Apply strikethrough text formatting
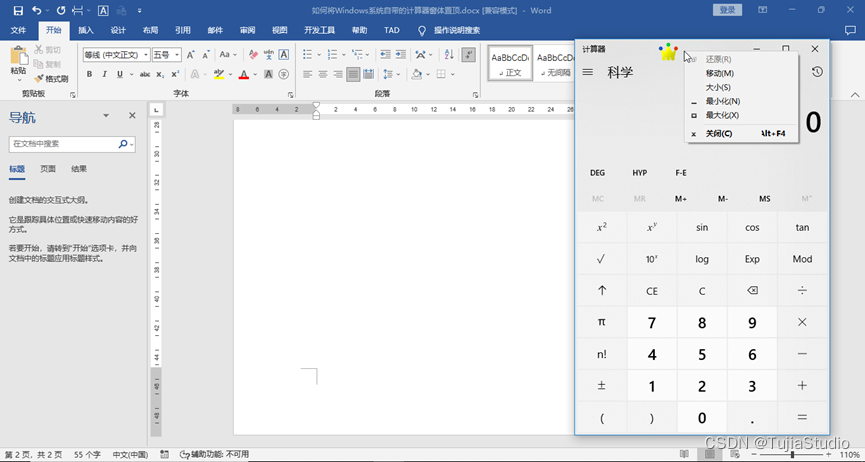 (145, 74)
